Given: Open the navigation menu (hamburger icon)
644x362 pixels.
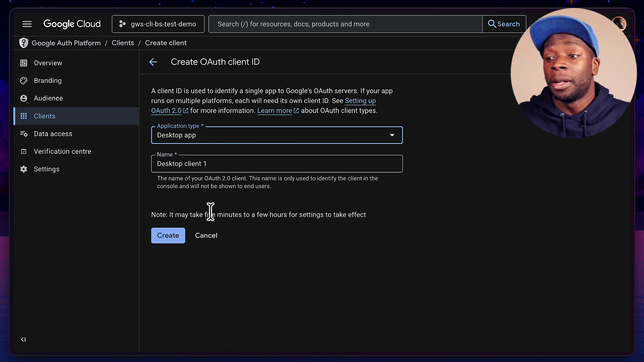Looking at the screenshot, I should pyautogui.click(x=27, y=24).
